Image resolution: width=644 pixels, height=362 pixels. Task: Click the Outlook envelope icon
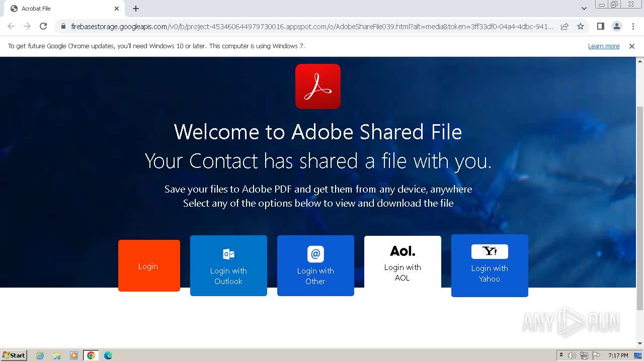point(228,254)
